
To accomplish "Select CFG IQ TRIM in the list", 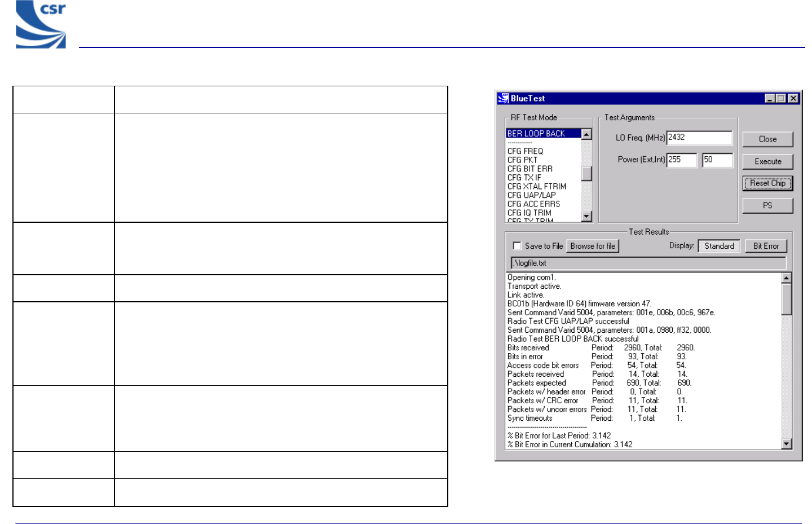I will (529, 213).
